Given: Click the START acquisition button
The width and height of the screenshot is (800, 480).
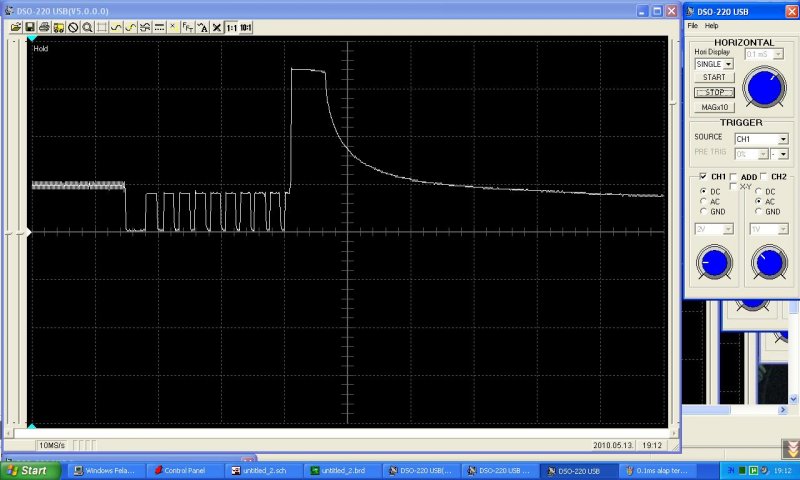Looking at the screenshot, I should tap(714, 77).
